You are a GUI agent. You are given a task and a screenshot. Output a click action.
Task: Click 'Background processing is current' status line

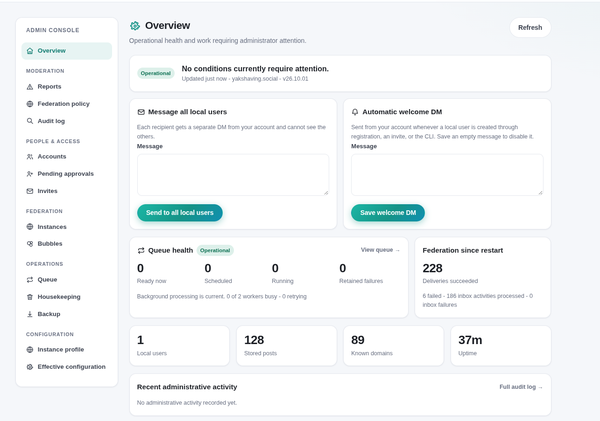222,297
